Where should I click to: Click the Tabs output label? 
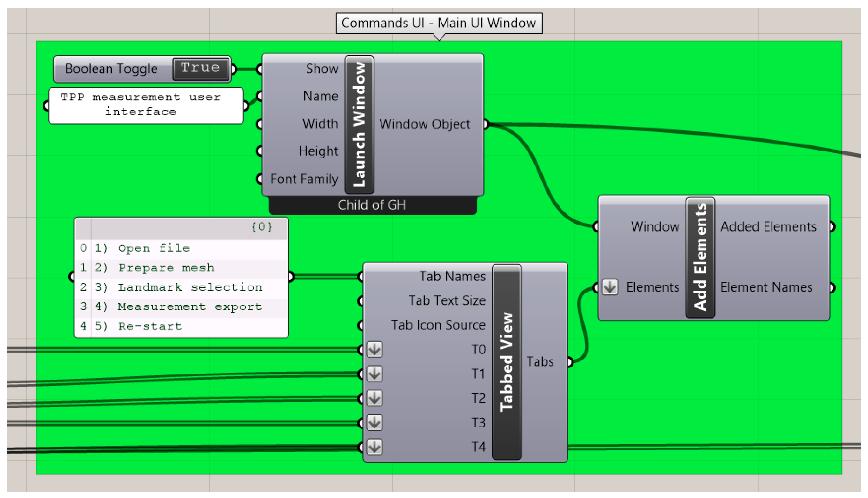coord(540,361)
